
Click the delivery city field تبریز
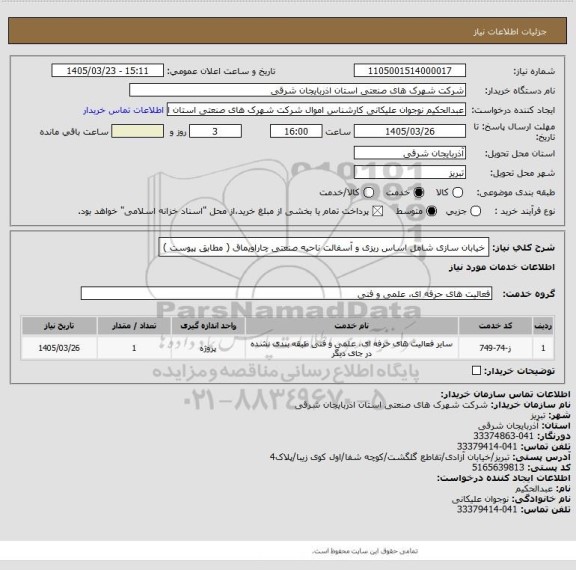click(x=410, y=173)
